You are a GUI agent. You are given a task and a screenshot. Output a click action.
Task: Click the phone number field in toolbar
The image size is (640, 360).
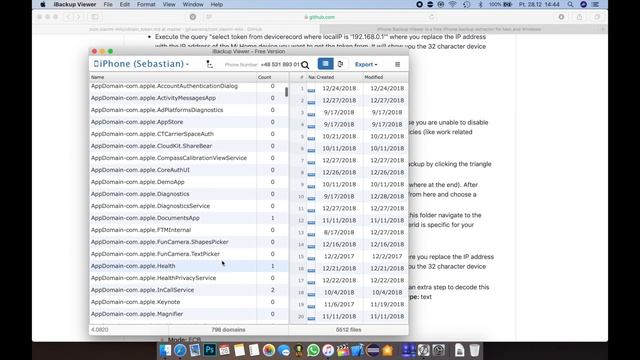280,65
